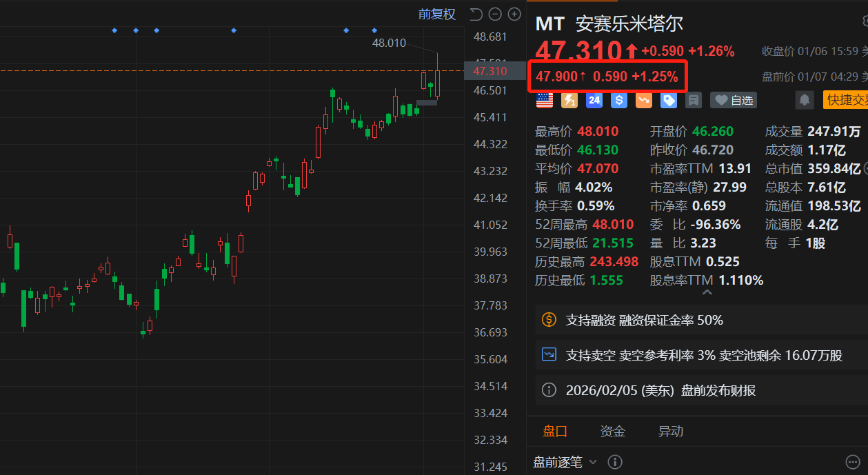Click the 市盈率TTM 13.91 value
Image resolution: width=868 pixels, height=475 pixels.
click(x=735, y=168)
